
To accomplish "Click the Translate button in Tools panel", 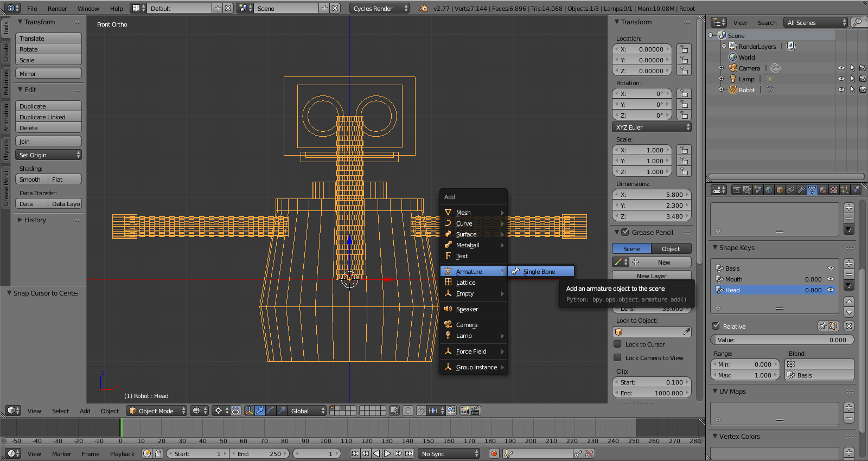I will (49, 38).
